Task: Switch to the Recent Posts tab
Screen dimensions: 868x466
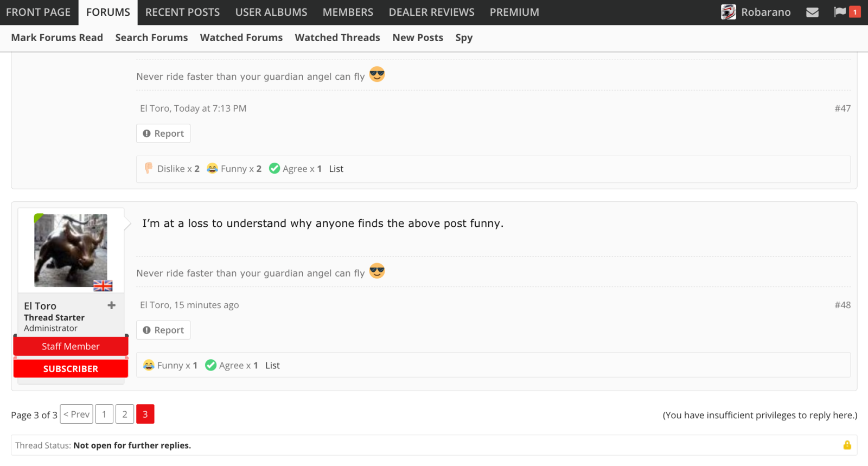Action: tap(182, 12)
